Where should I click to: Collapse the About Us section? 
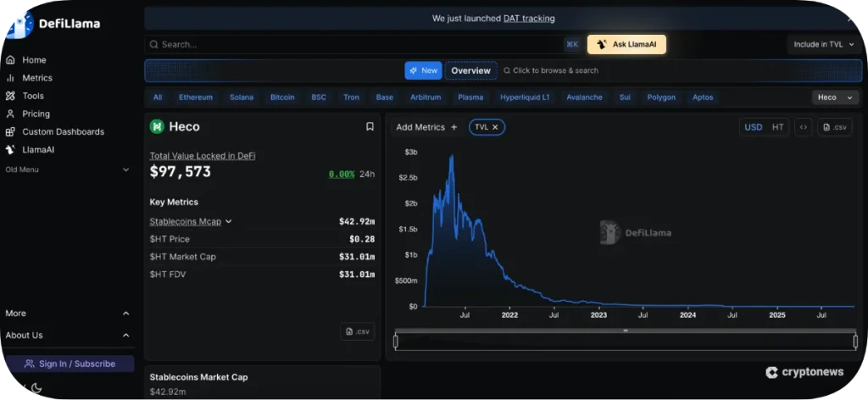click(68, 336)
